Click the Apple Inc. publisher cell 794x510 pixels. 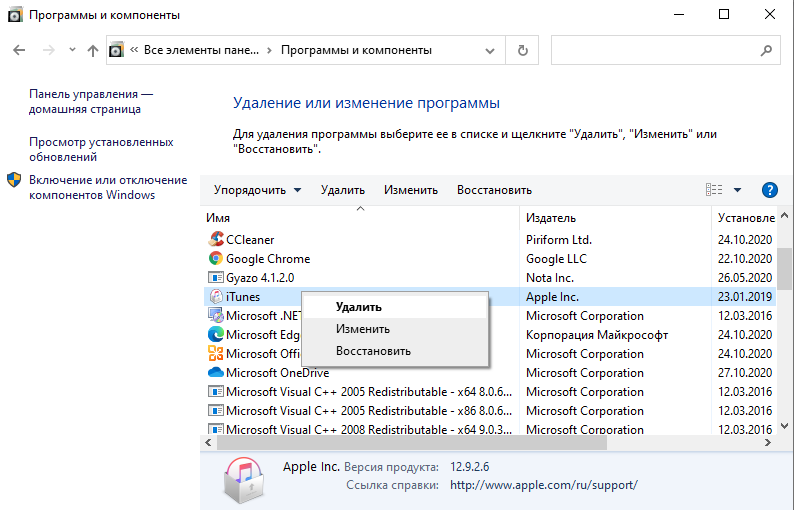(x=552, y=297)
